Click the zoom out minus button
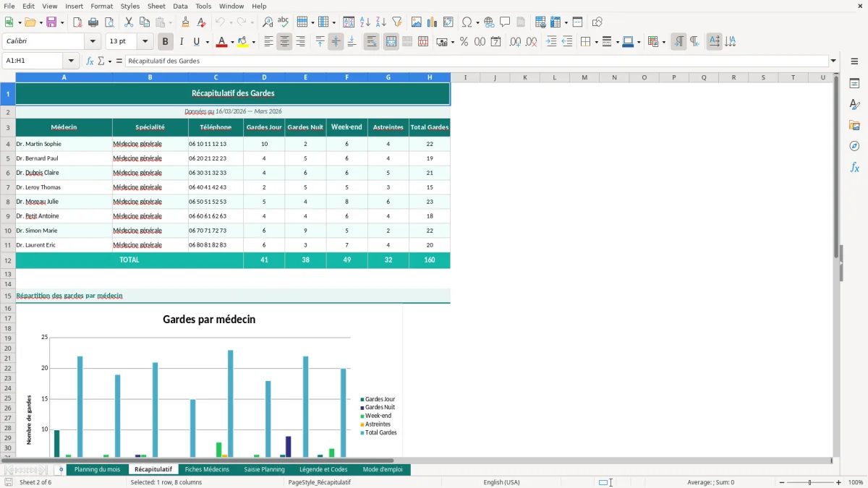 [782, 482]
